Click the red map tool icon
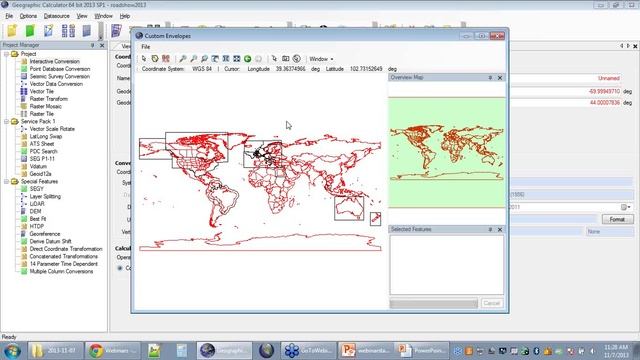Image resolution: width=640 pixels, height=360 pixels. 165,59
